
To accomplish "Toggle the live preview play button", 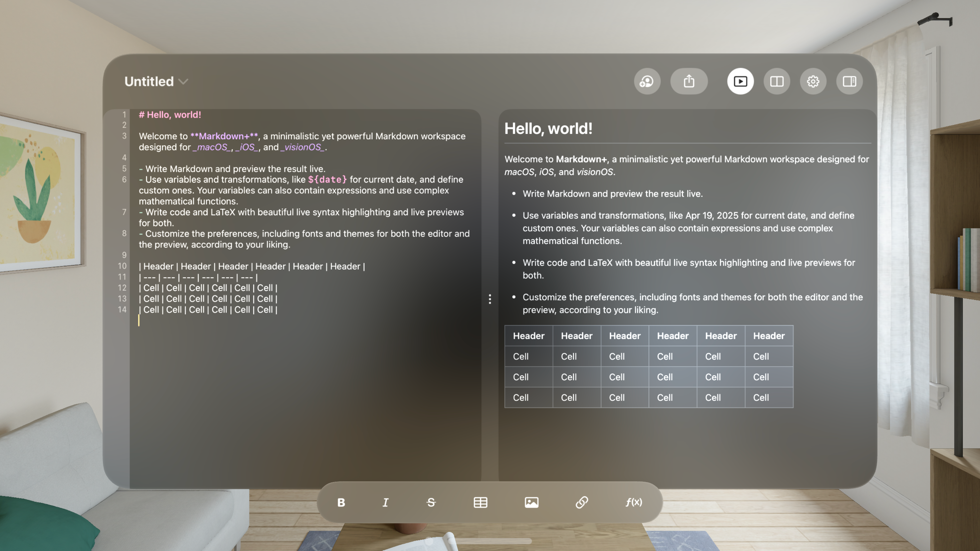I will pos(740,81).
